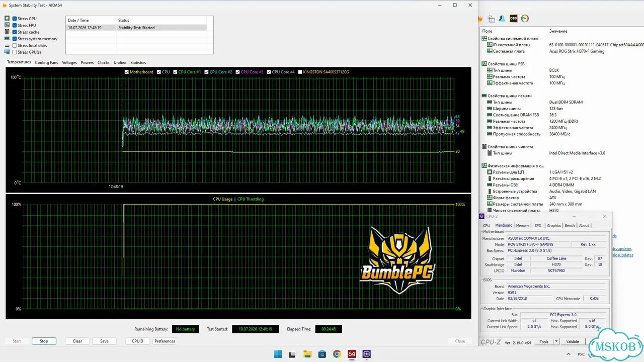Open the report icon in AIDA64 toolbar
This screenshot has height=362, width=644.
[491, 19]
